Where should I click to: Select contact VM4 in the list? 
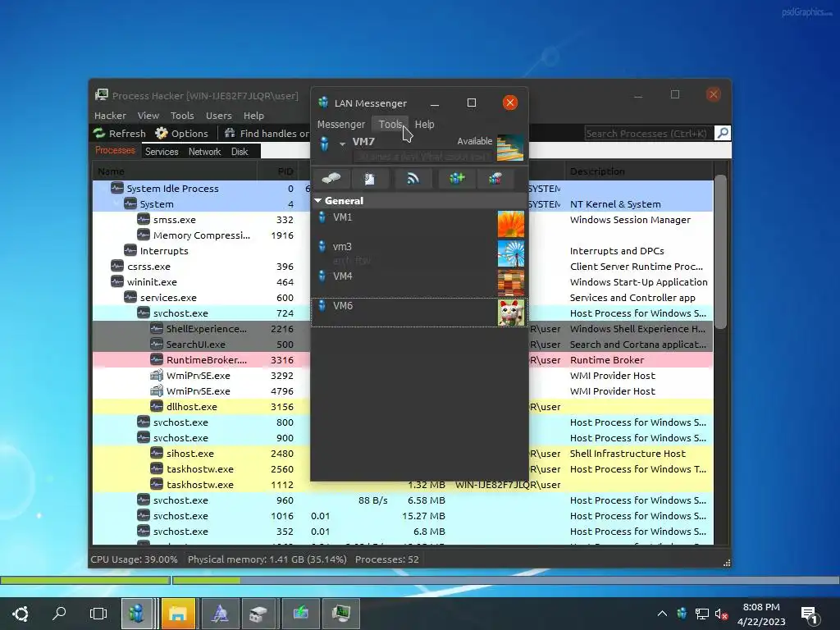pos(419,282)
